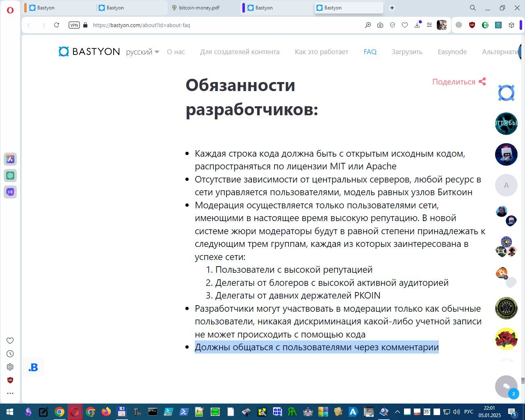525x420 pixels.
Task: Switch to the fourth Bastyon tab
Action: point(278,8)
